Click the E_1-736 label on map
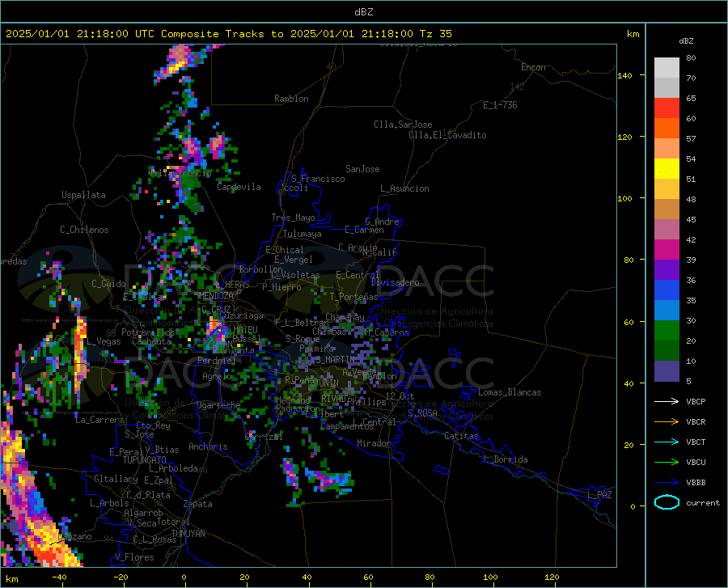 pos(500,105)
